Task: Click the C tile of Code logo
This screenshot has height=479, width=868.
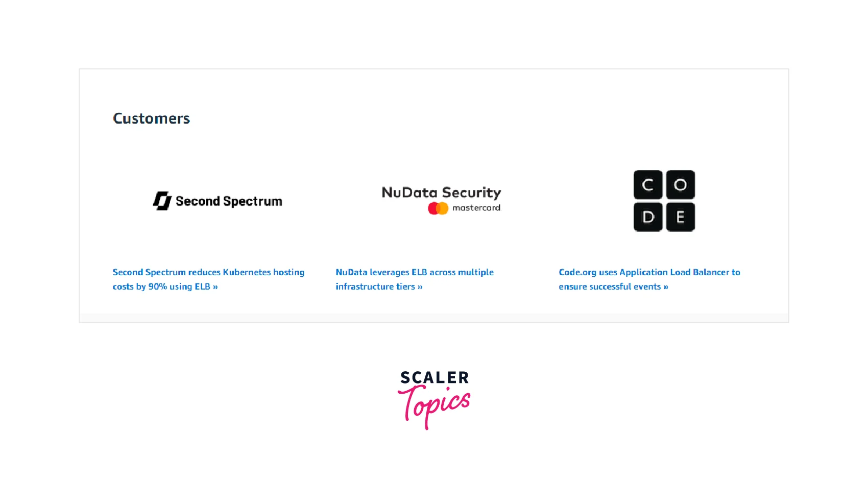Action: pos(648,185)
